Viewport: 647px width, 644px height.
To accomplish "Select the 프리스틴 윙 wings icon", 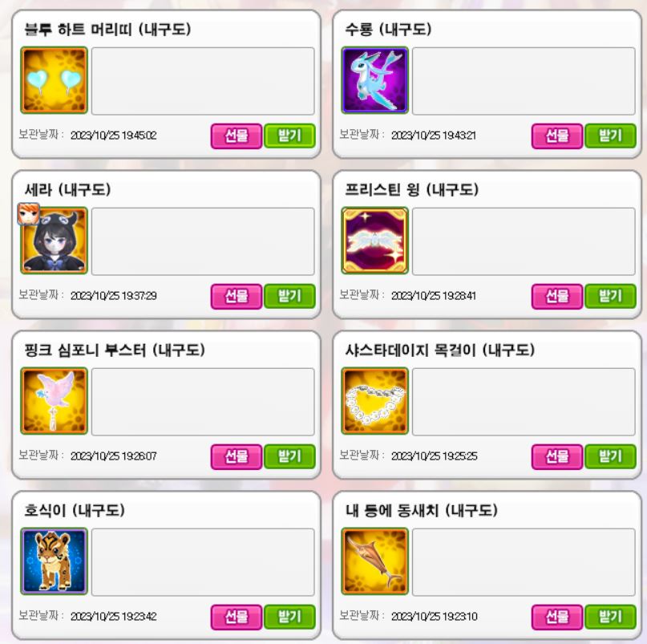I will (374, 241).
